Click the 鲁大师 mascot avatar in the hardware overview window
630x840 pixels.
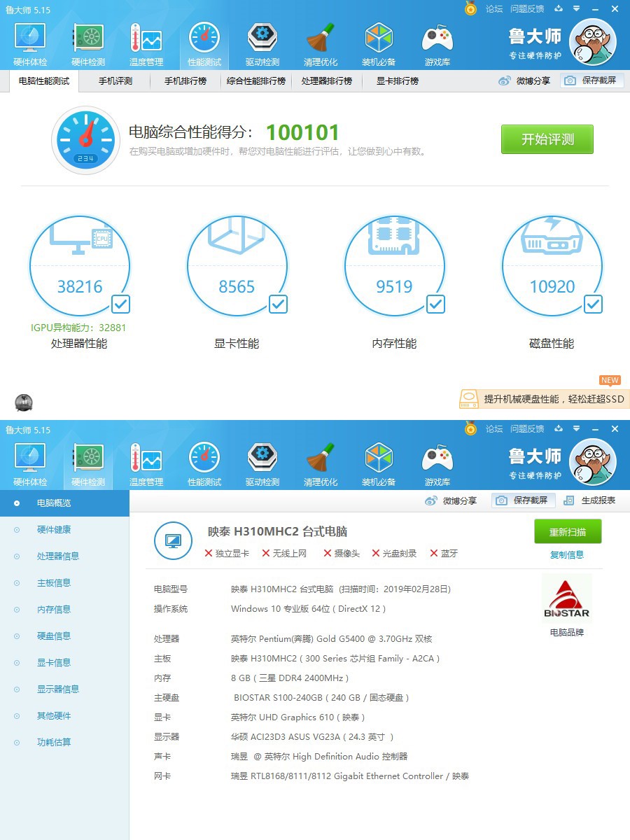tap(593, 462)
